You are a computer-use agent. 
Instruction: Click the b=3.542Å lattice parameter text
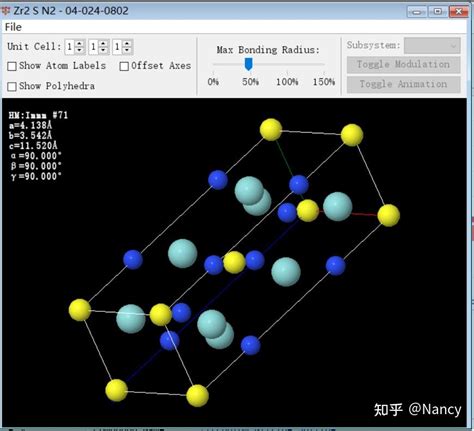(31, 136)
